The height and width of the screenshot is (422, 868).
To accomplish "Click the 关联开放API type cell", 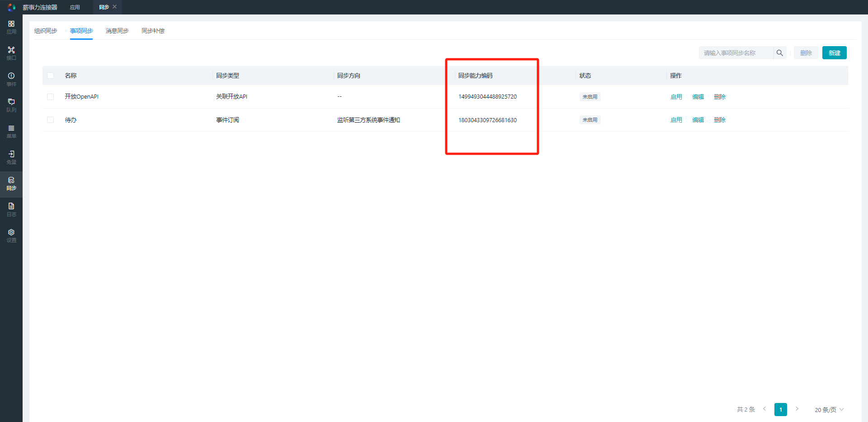I will [231, 96].
